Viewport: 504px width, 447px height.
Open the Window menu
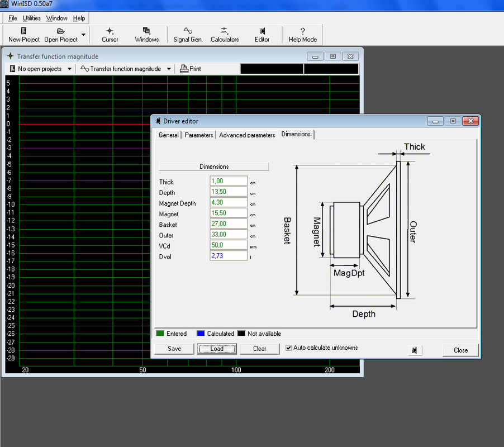(x=57, y=18)
